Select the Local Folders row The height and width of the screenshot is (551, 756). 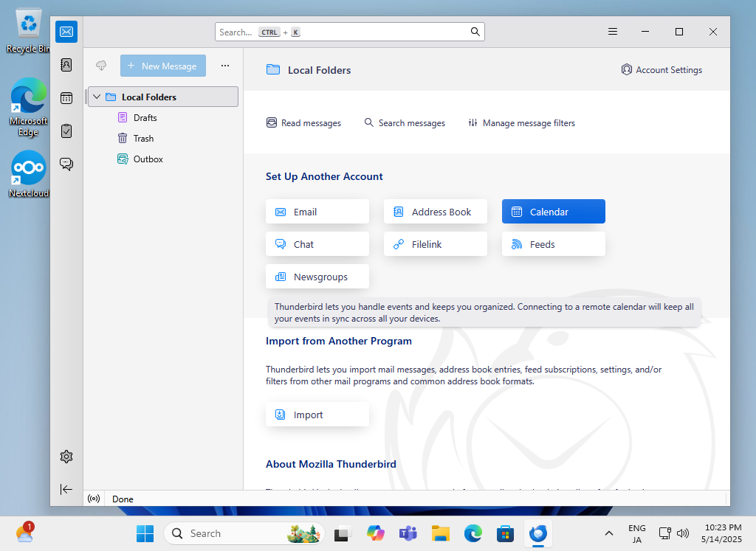tap(163, 97)
